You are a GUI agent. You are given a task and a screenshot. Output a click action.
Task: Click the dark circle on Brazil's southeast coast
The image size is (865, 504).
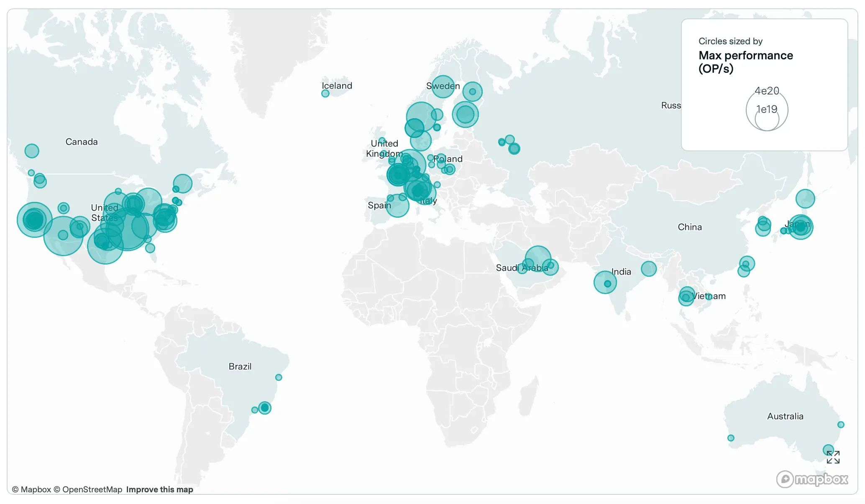(264, 407)
